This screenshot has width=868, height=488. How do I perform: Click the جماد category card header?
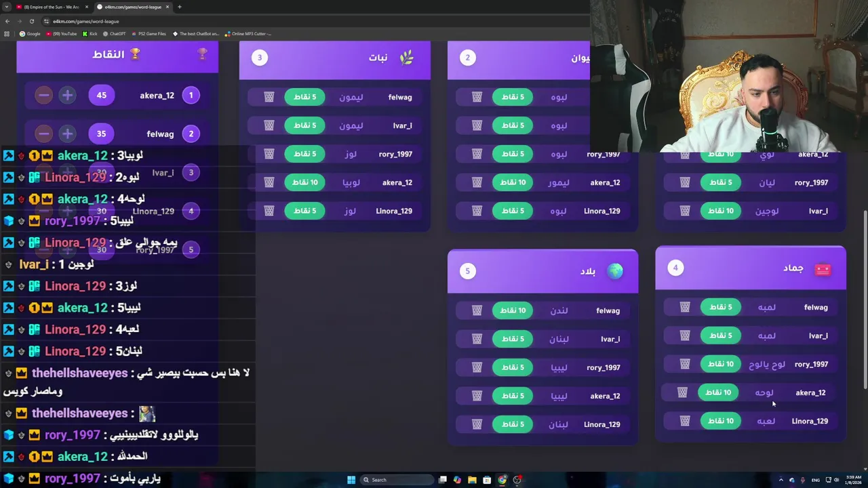(x=751, y=268)
